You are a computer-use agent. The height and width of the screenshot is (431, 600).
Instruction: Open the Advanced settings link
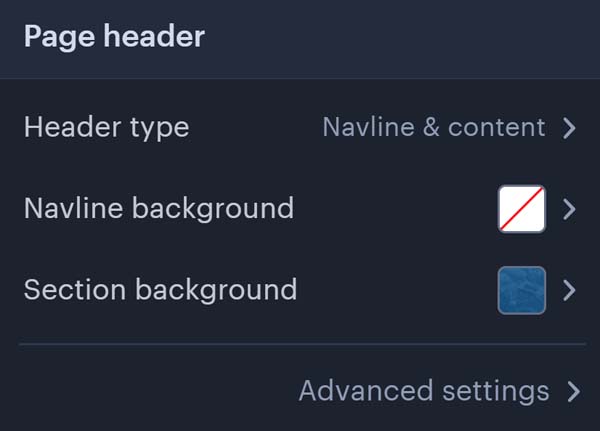coord(439,391)
